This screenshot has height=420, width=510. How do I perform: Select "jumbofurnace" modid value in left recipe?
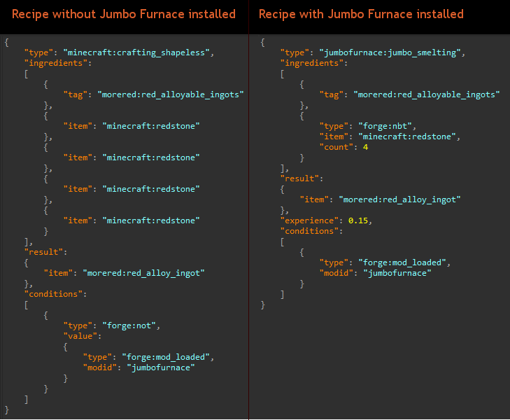[x=160, y=367]
